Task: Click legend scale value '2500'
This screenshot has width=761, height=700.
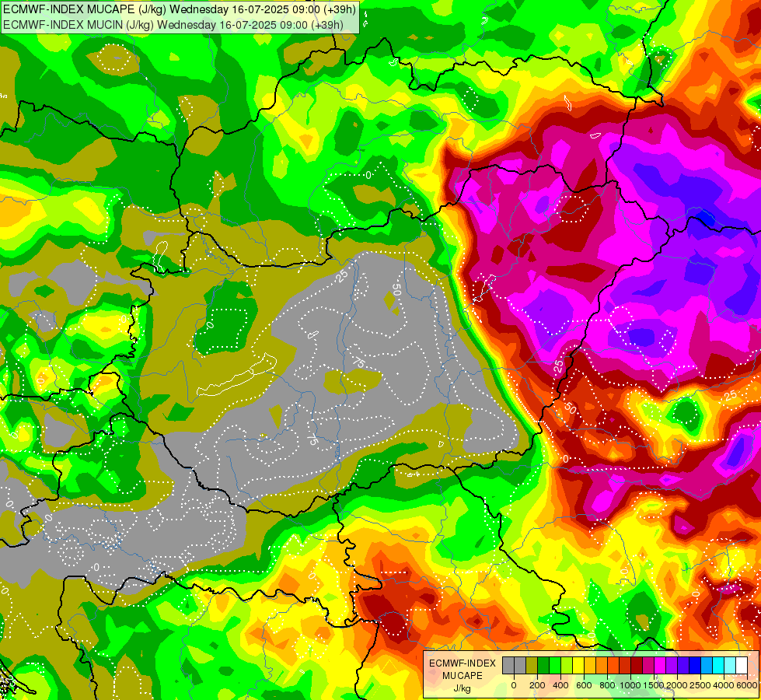Action: point(700,685)
